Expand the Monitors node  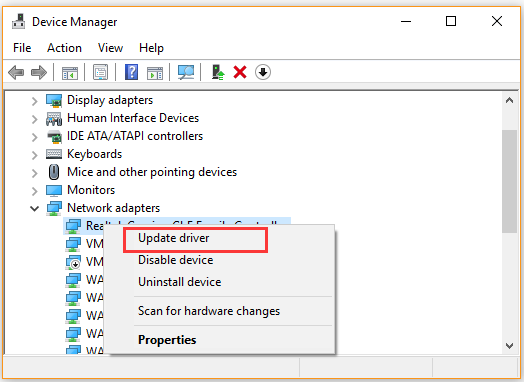[34, 191]
